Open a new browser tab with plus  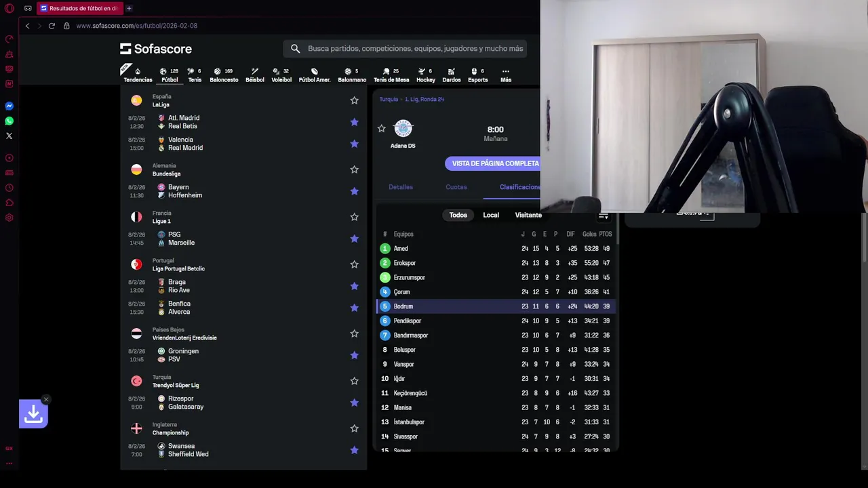coord(129,9)
